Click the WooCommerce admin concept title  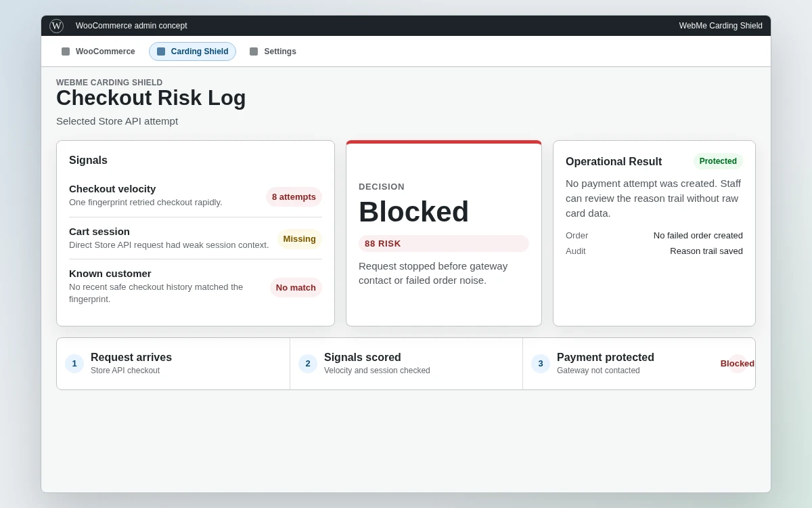tap(131, 26)
